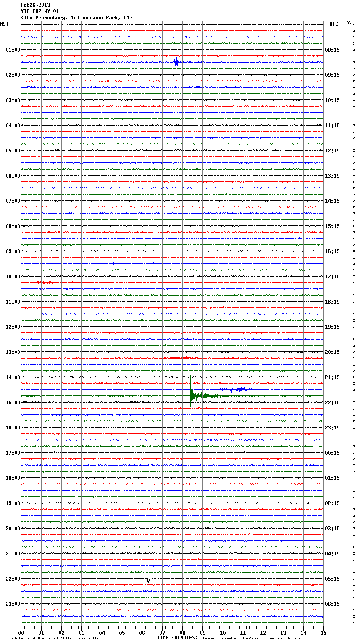
Task: Select the 08:00 MST time label
Action: tap(13, 226)
